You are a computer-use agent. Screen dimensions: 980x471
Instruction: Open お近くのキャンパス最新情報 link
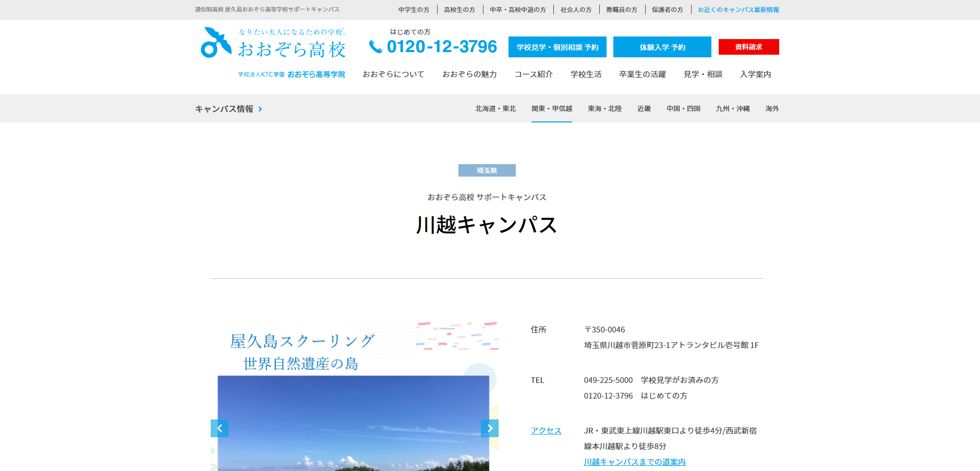point(738,9)
